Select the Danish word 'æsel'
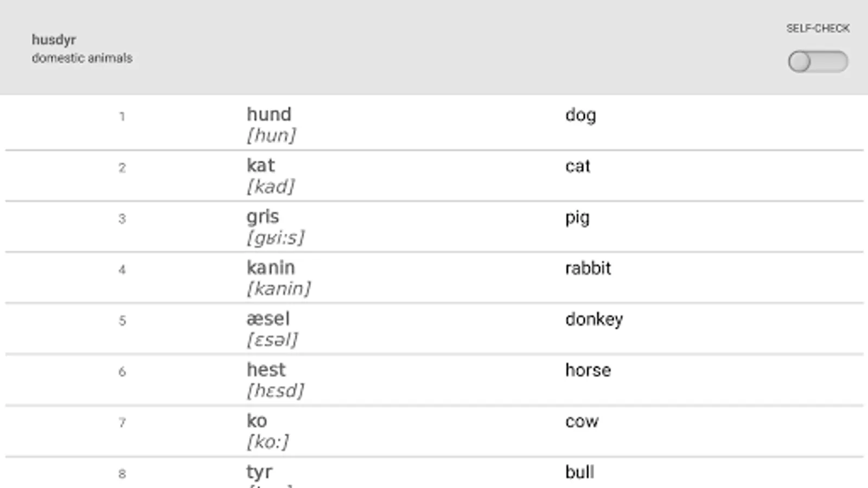Image resolution: width=868 pixels, height=488 pixels. pos(268,319)
